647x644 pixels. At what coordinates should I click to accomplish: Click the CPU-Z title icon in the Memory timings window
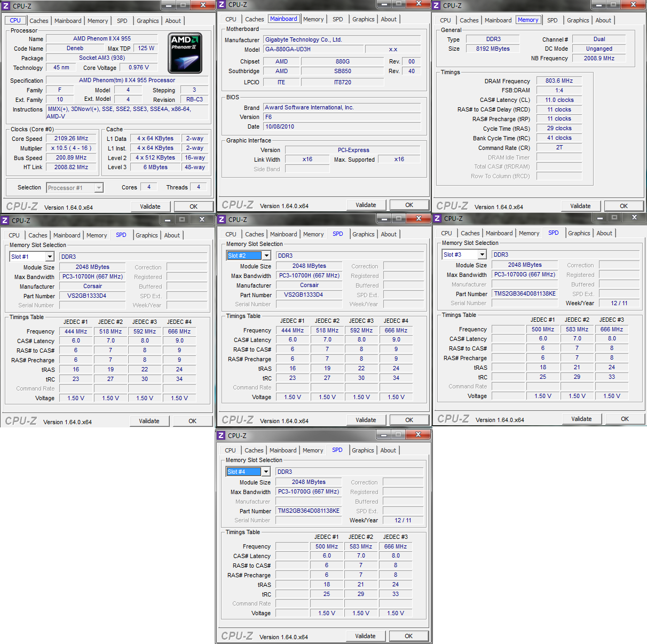click(x=436, y=5)
